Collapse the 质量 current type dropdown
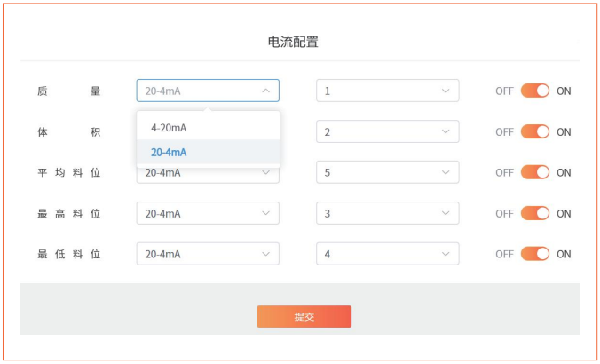Viewport: 600px width, 364px height. 207,91
